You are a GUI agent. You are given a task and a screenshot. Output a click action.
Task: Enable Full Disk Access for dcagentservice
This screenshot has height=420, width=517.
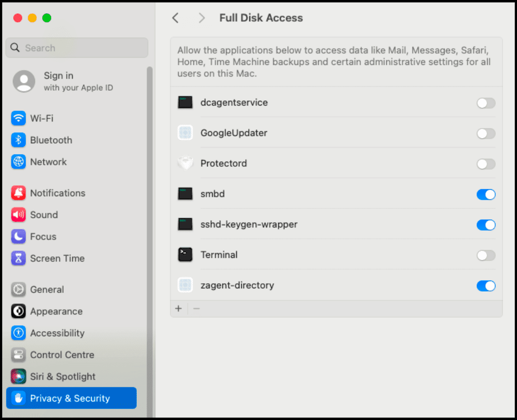click(486, 103)
